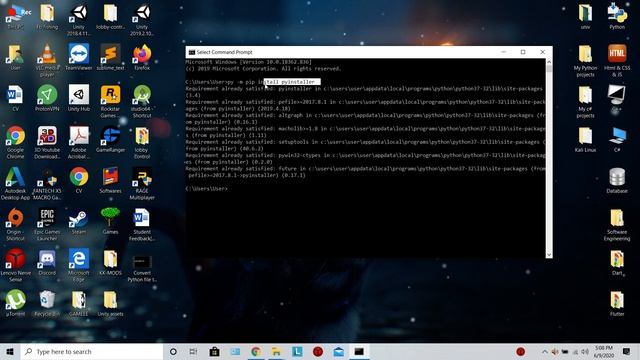Open the taskbar clock showing 5:08 PM
The image size is (640, 360).
point(604,351)
